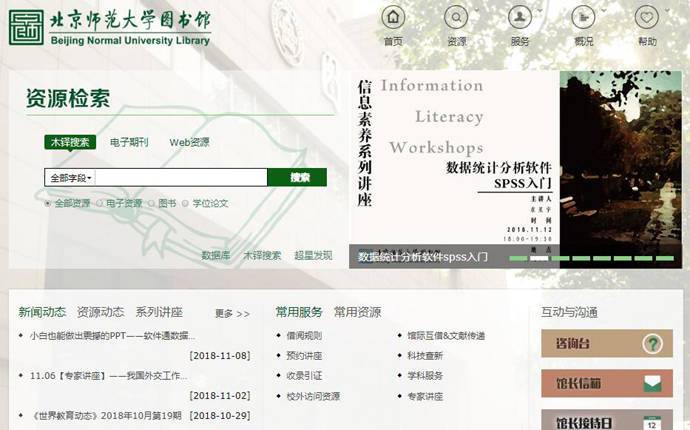Click the 帮助 heart icon
Screen dimensions: 690x430
647,17
